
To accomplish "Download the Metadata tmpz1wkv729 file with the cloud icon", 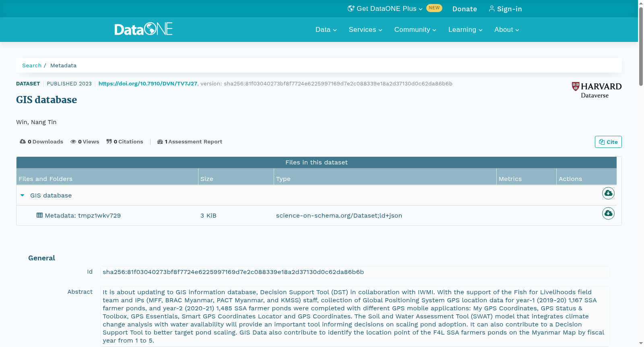I will (x=608, y=213).
